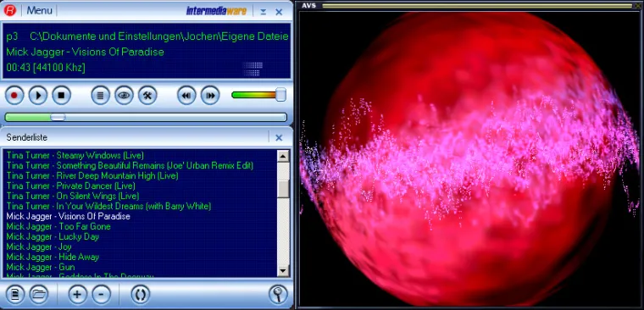This screenshot has width=644, height=310.
Task: Click the volume slider handle
Action: tap(280, 94)
